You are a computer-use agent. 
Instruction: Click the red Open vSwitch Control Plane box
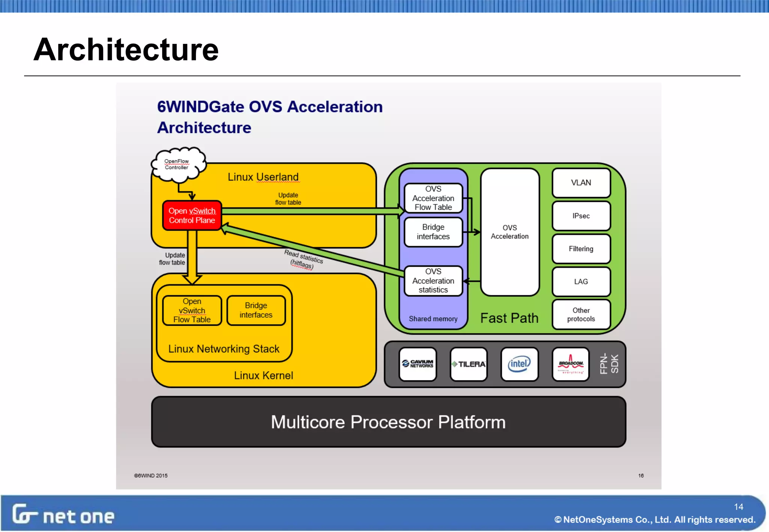[192, 215]
